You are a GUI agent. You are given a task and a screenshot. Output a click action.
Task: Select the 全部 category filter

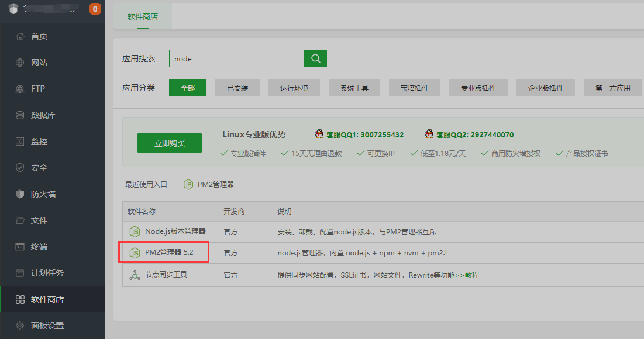188,88
